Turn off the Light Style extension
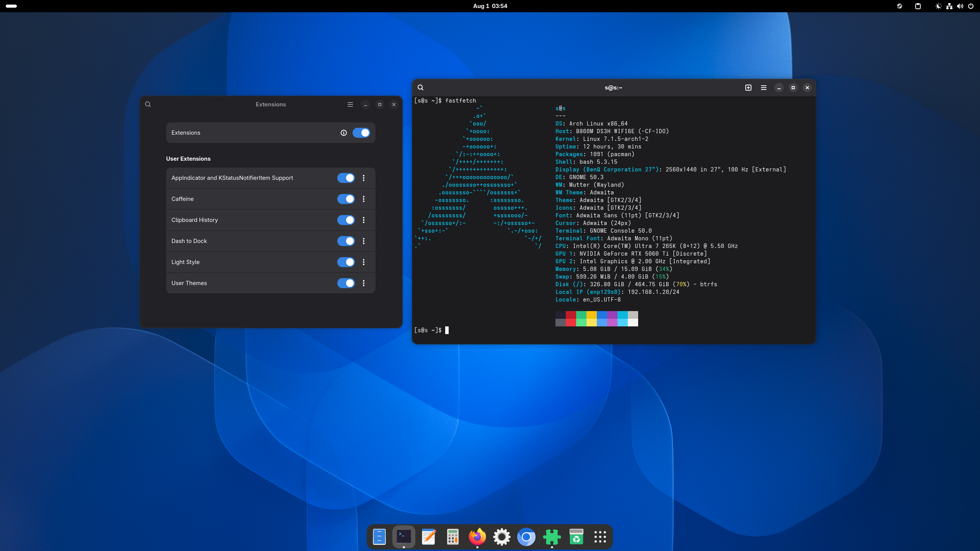 (346, 262)
